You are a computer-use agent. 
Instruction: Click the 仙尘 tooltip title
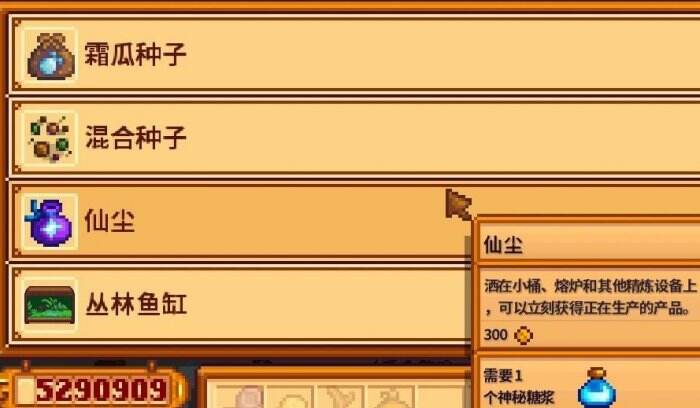coord(503,245)
